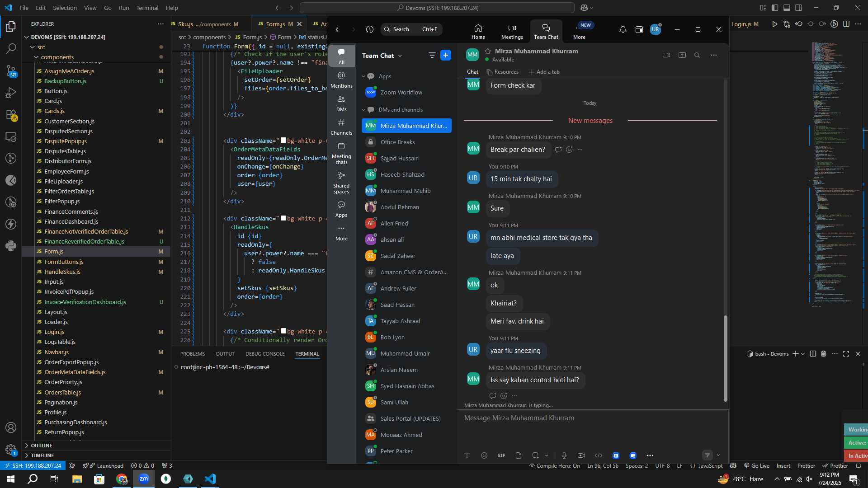The height and width of the screenshot is (488, 868).
Task: Open new terminal launch profile dropdown
Action: click(803, 354)
